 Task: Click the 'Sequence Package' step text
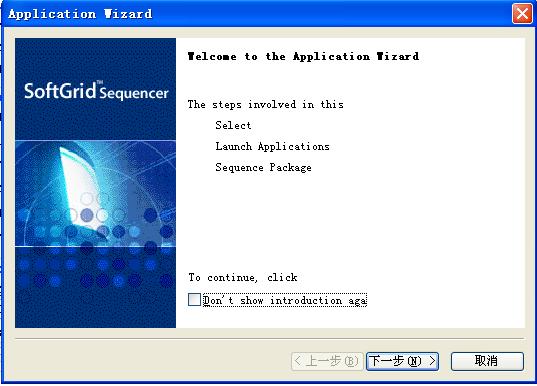click(263, 167)
